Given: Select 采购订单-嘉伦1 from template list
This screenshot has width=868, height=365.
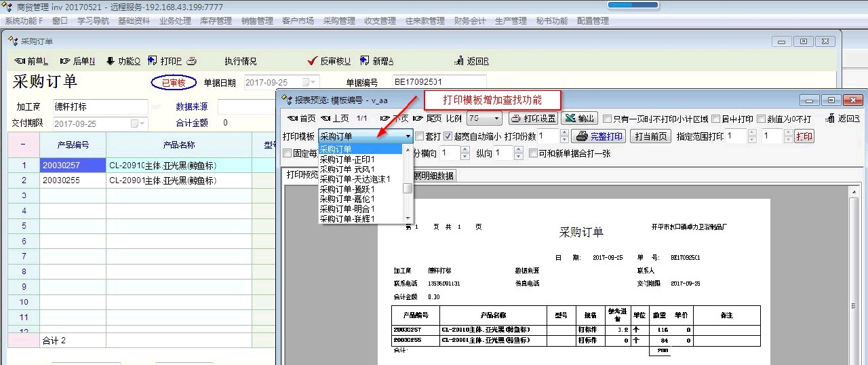Looking at the screenshot, I should (x=347, y=199).
